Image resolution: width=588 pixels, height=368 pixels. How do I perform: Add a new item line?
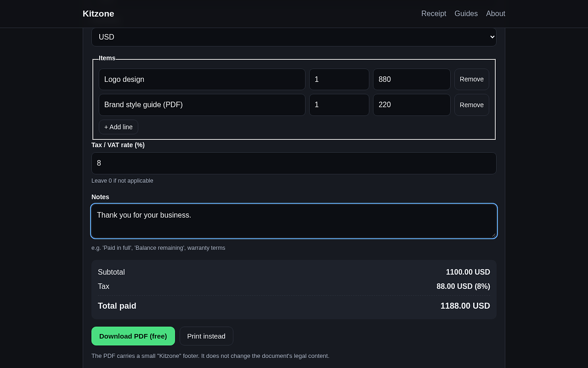tap(119, 127)
